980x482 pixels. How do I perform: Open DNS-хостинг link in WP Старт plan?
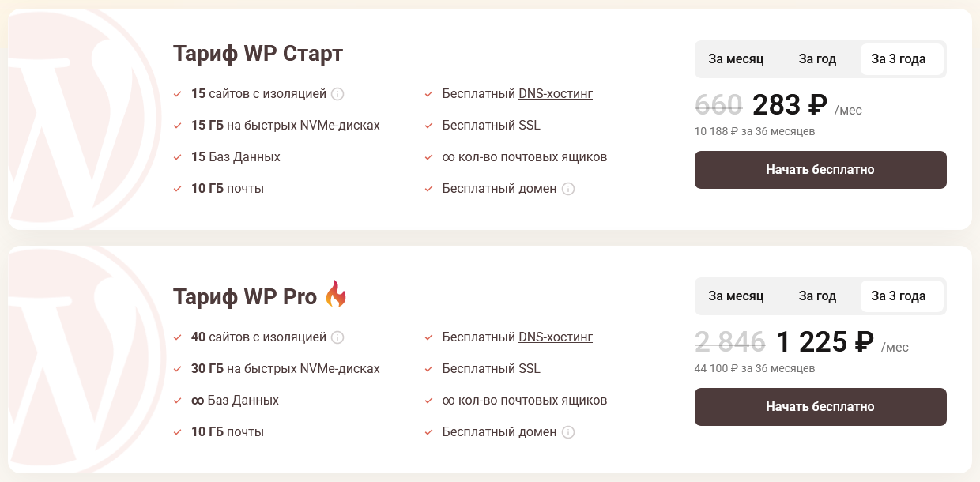[556, 94]
